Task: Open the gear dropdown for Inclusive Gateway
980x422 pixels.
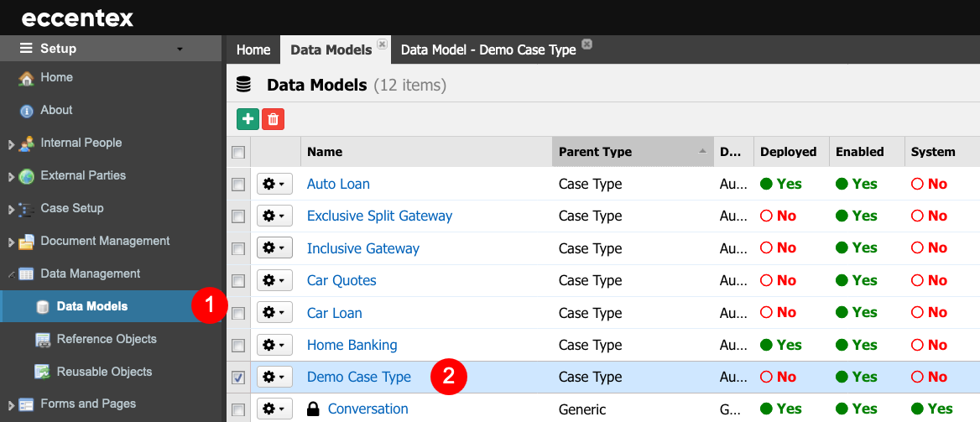Action: pyautogui.click(x=274, y=249)
